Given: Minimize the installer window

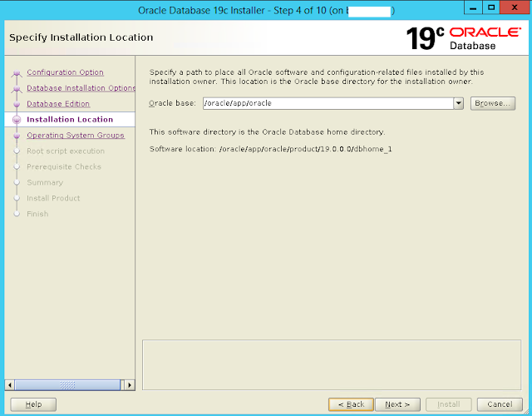Looking at the screenshot, I should coord(473,7).
